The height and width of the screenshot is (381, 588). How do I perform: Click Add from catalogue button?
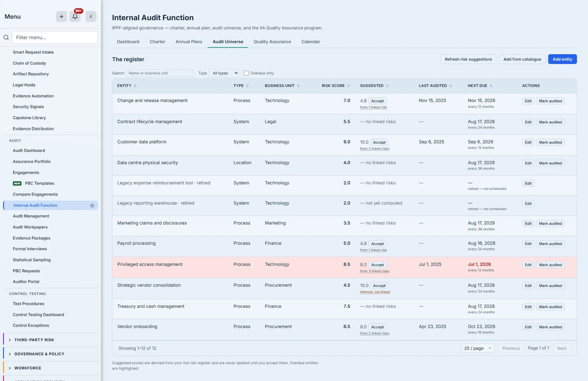pos(522,59)
